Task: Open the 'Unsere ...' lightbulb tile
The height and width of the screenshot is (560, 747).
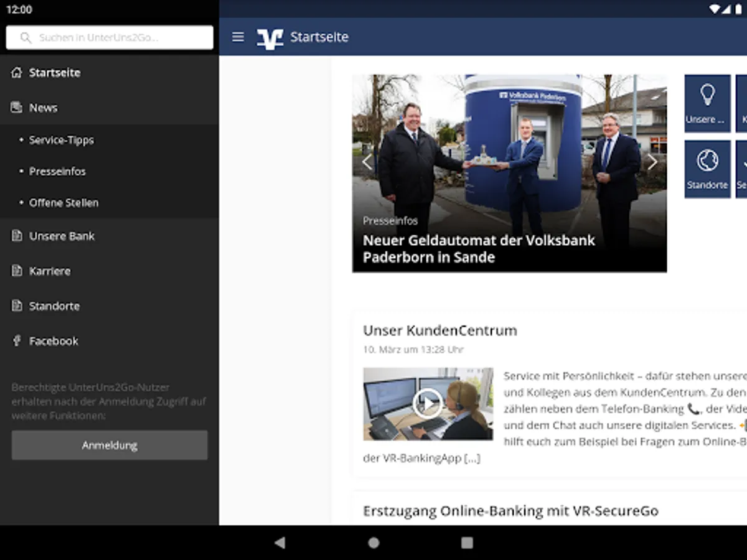Action: click(x=708, y=103)
